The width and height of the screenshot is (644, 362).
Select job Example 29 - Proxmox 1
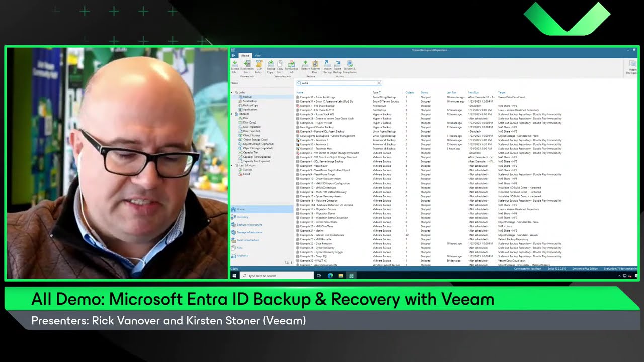tap(311, 140)
